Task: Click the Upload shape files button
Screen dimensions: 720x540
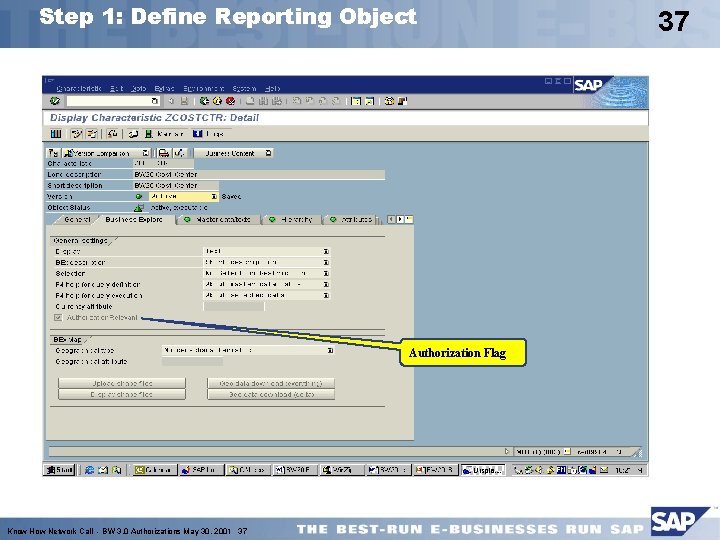Action: [122, 383]
